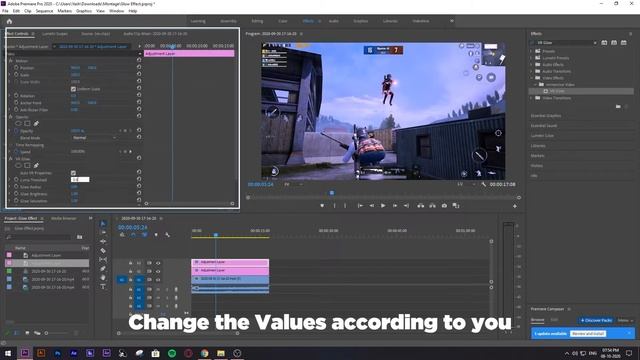Open Lumetri Color panel

(x=542, y=136)
